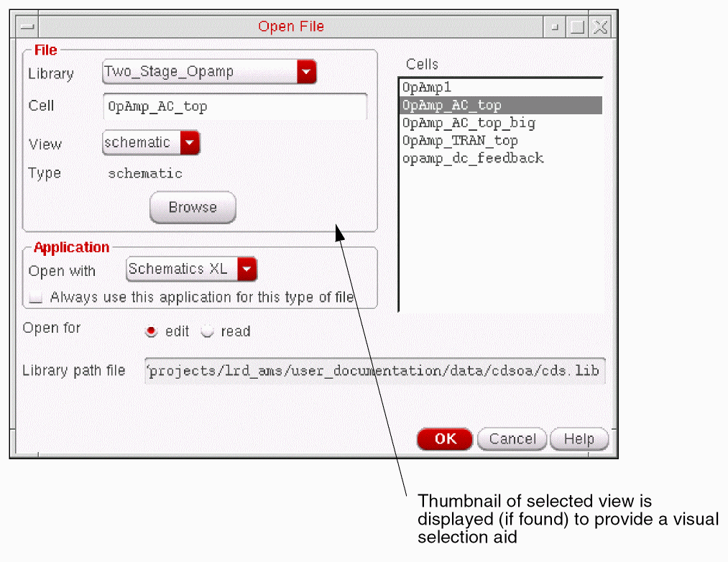
Task: Select the edit radio button
Action: pos(151,331)
